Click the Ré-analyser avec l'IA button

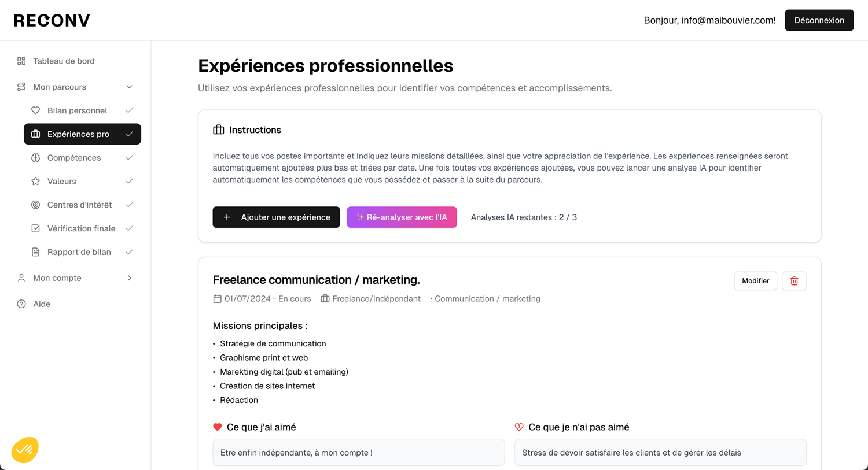402,217
